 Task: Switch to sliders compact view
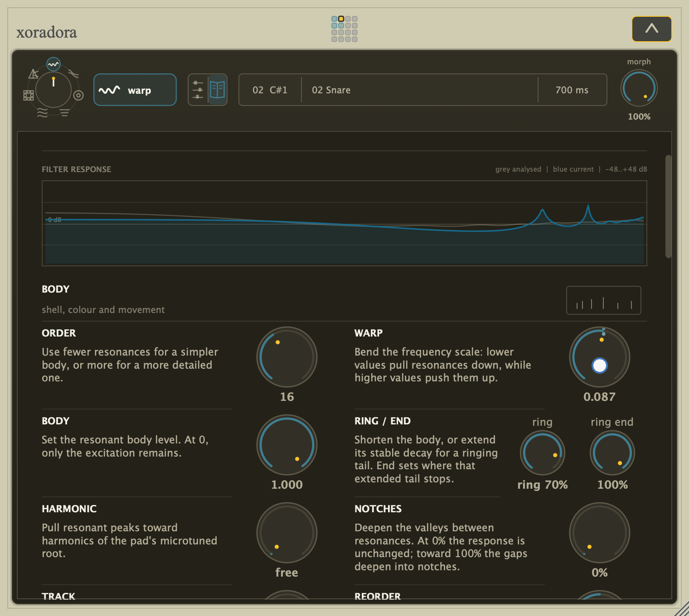point(198,90)
